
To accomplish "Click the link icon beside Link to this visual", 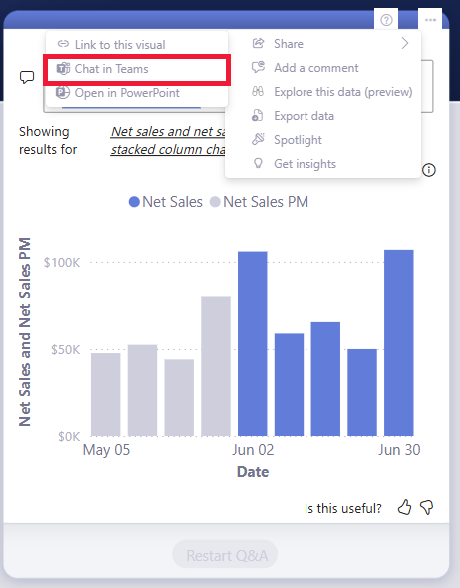I will (x=63, y=44).
